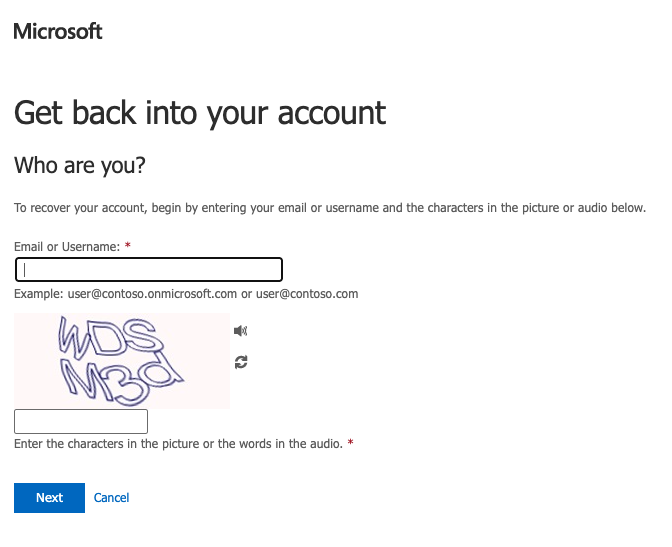Click the example user@contoso.com text
672x547 pixels.
307,294
